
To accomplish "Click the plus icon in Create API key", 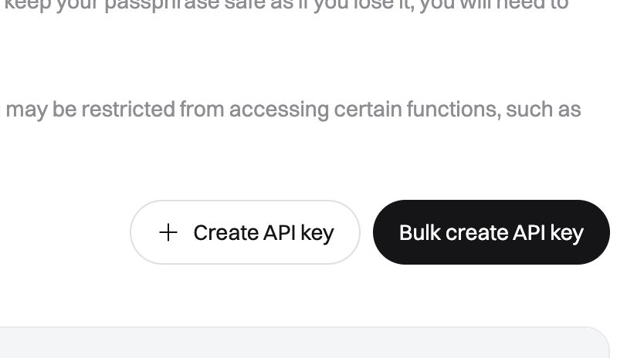I will 168,232.
